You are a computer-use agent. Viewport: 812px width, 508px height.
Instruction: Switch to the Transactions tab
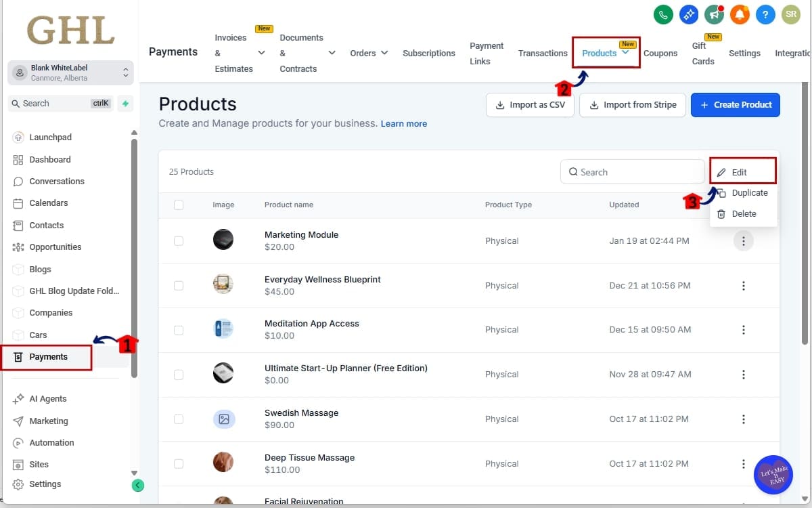pyautogui.click(x=542, y=52)
